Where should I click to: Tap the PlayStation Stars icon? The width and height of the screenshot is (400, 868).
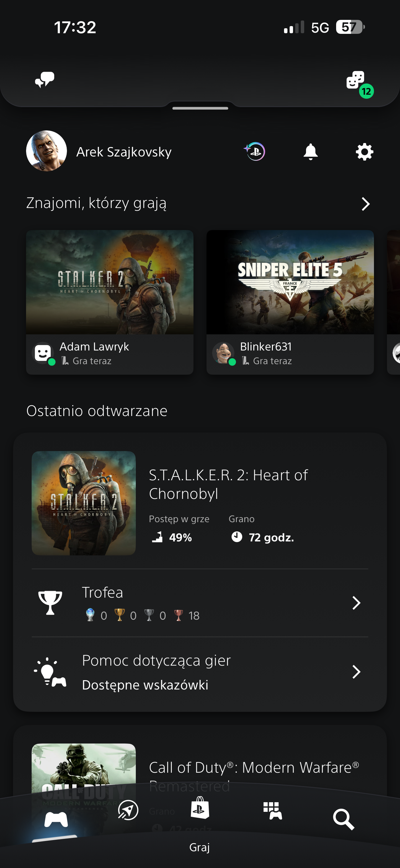click(x=255, y=151)
